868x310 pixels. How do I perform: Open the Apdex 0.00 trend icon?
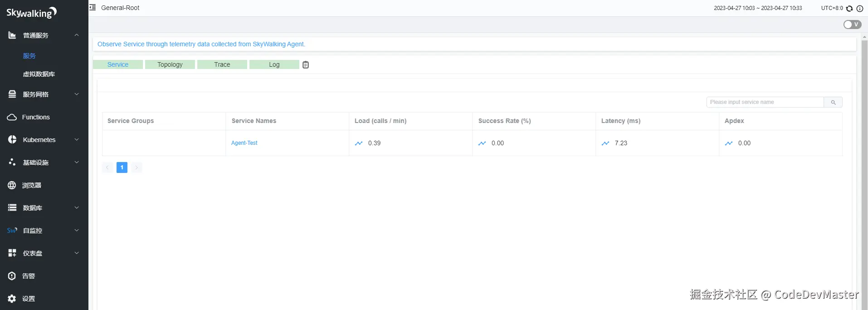pos(729,143)
